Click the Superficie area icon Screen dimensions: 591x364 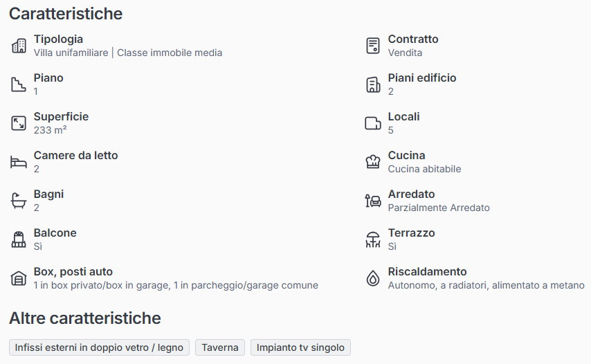point(19,123)
